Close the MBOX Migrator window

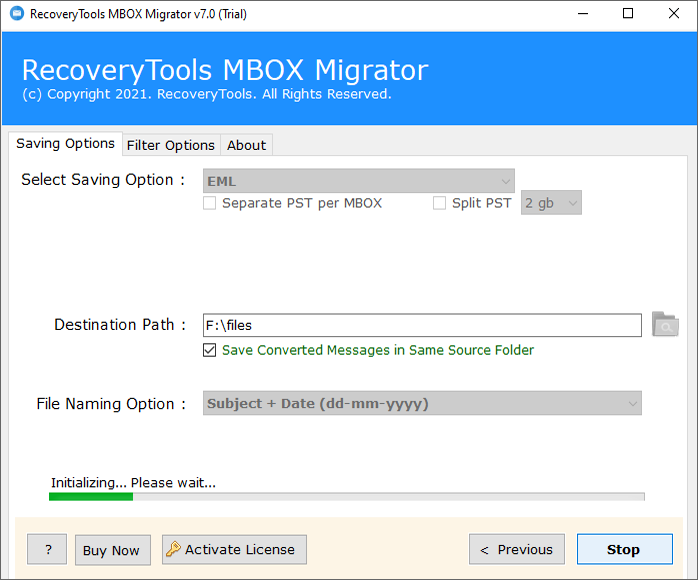(x=674, y=14)
